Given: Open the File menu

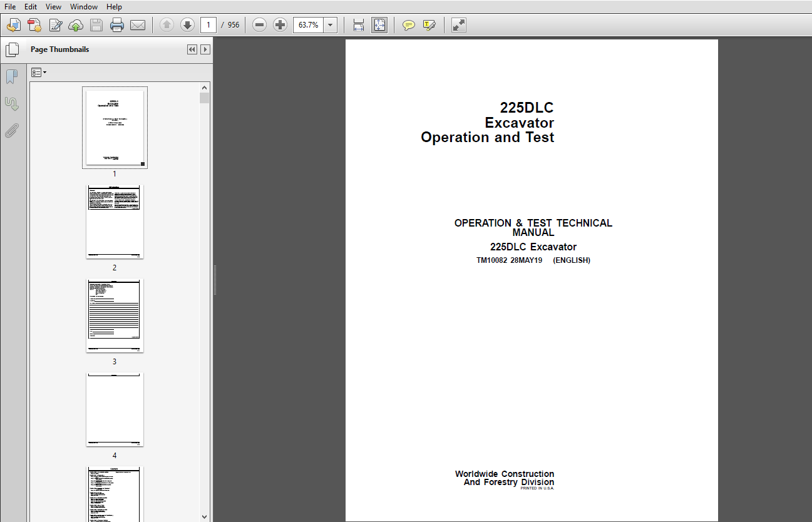Looking at the screenshot, I should tap(10, 6).
